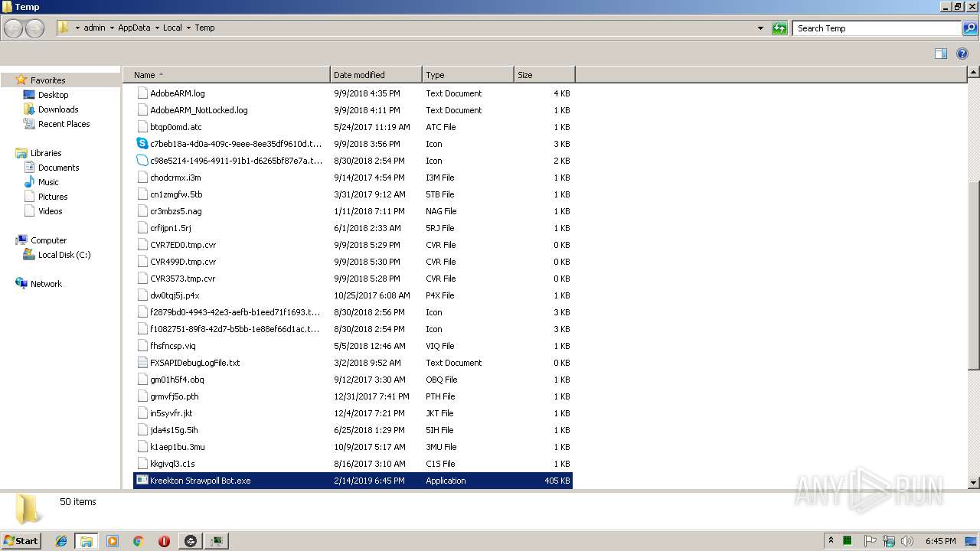Viewport: 980px width, 551px height.
Task: Open Opera browser from taskbar
Action: [x=164, y=541]
